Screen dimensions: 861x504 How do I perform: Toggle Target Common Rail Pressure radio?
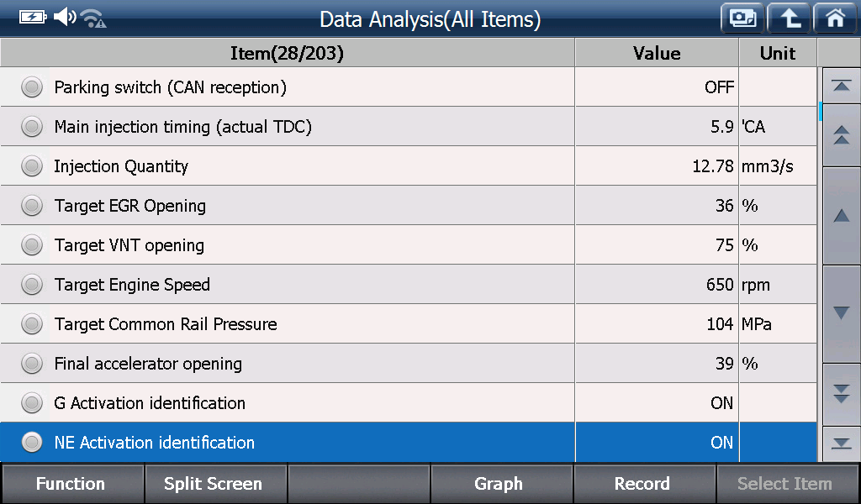(x=32, y=324)
